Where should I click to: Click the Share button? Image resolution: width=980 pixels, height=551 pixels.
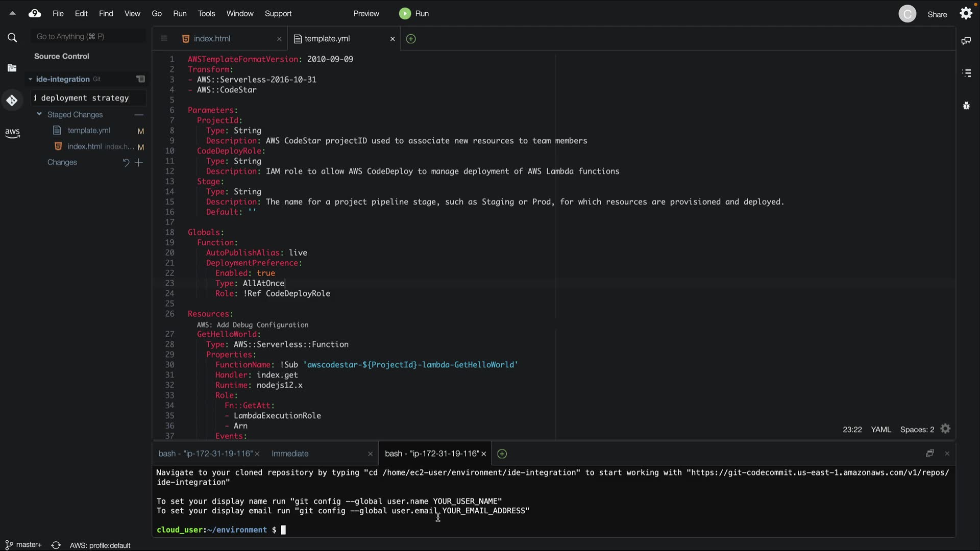point(937,14)
